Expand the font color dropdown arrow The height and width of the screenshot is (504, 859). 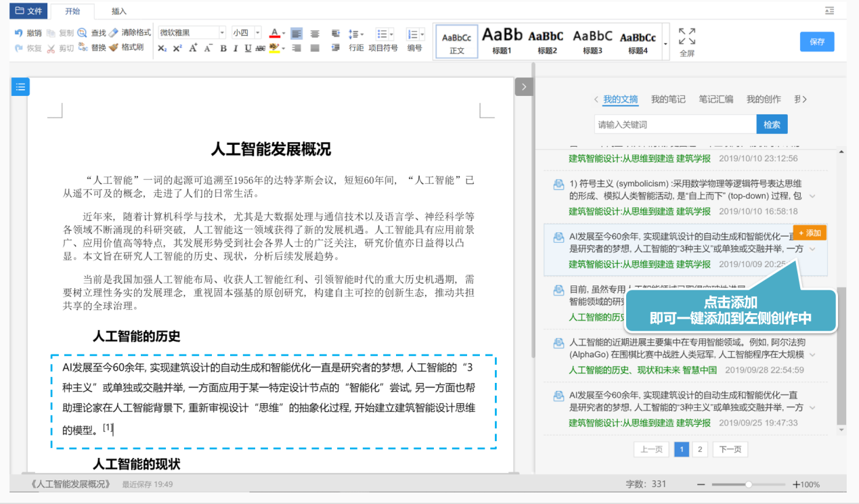coord(283,33)
